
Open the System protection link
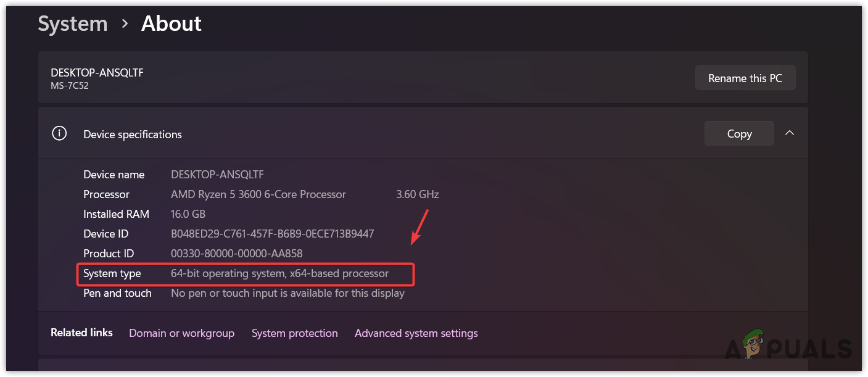coord(294,333)
